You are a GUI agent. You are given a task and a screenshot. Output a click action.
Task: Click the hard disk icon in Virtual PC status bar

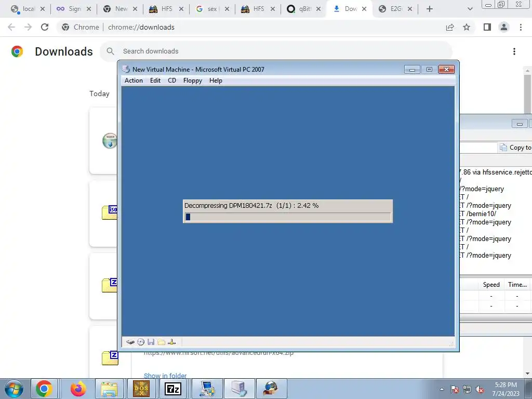point(130,342)
